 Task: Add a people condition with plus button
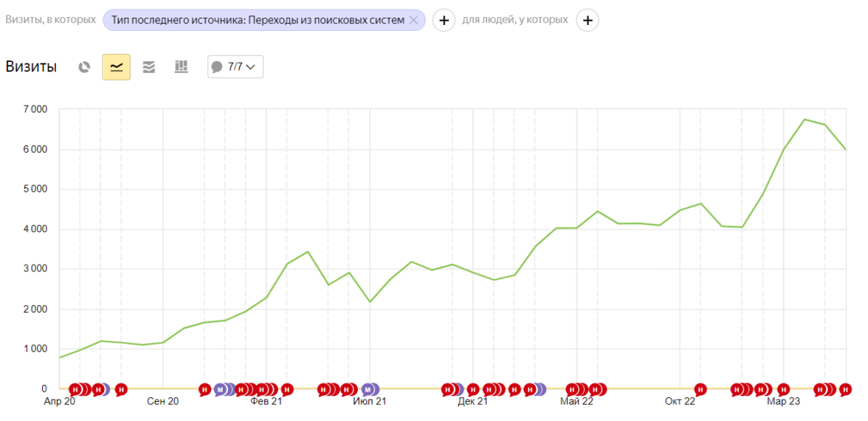(x=588, y=21)
